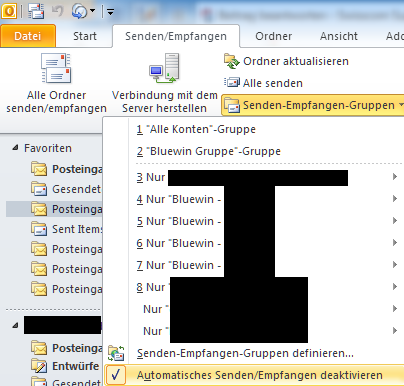Open submenu arrow of item 3 Nur

coord(395,177)
